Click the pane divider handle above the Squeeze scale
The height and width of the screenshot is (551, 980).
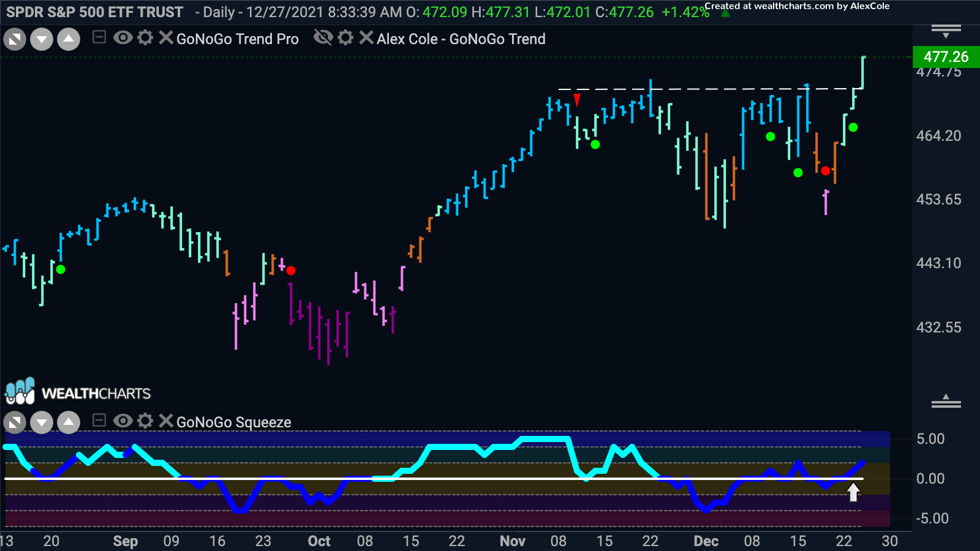pos(946,402)
